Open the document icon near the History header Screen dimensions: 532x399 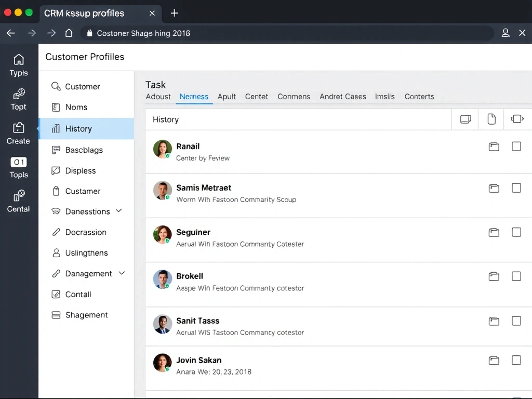[491, 119]
